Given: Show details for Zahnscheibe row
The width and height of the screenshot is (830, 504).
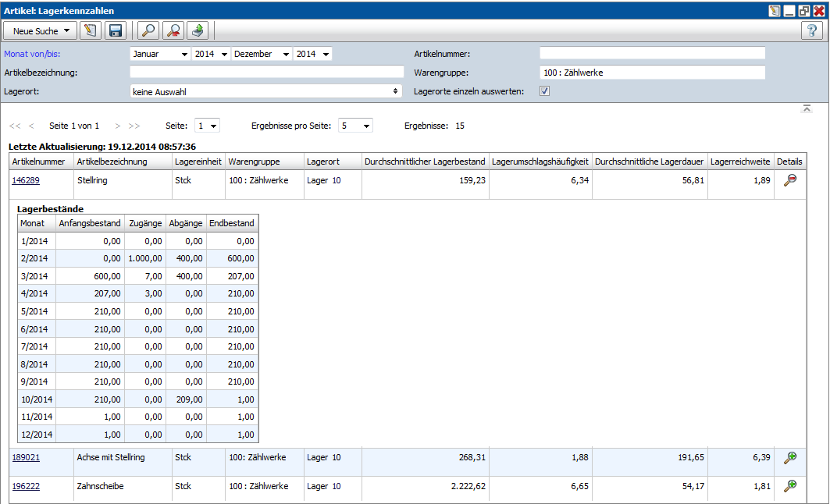Looking at the screenshot, I should [790, 486].
